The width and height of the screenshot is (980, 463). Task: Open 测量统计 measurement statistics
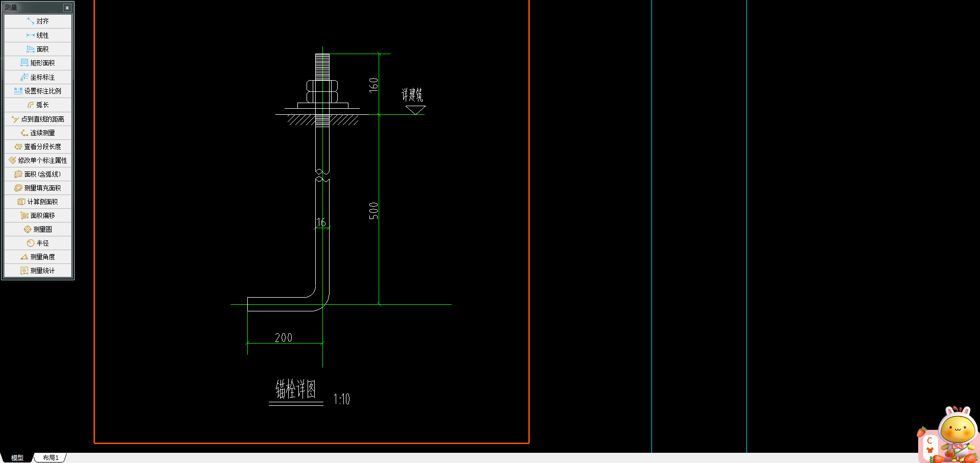pos(38,271)
